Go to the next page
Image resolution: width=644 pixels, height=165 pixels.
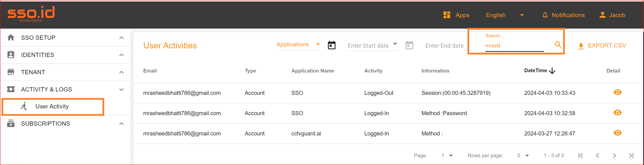614,156
